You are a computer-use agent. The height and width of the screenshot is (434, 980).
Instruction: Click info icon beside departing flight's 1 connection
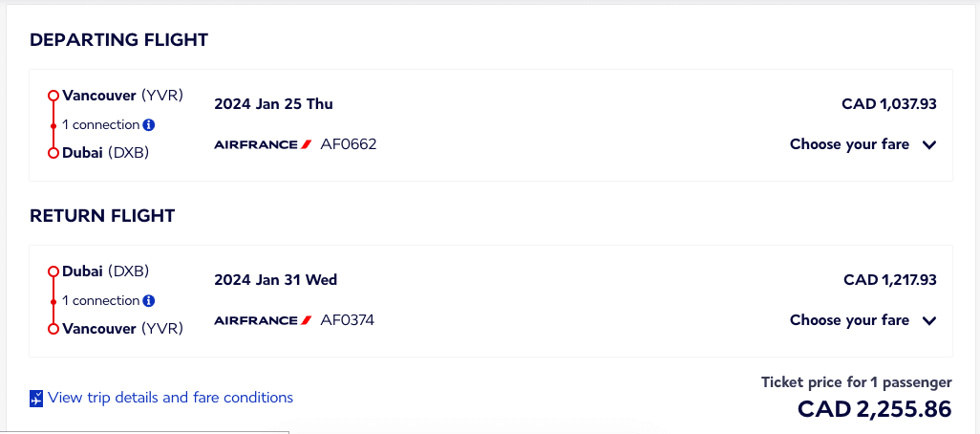pos(149,124)
